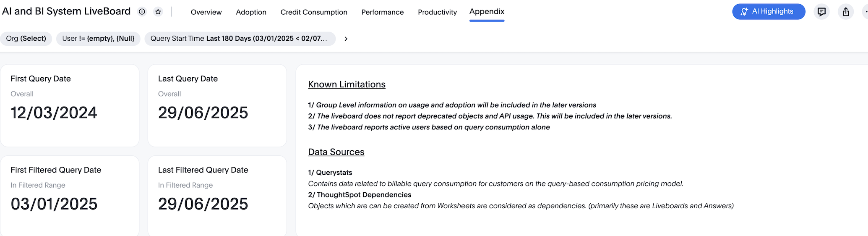The height and width of the screenshot is (236, 868).
Task: Click the share LiveBoard icon
Action: tap(846, 12)
